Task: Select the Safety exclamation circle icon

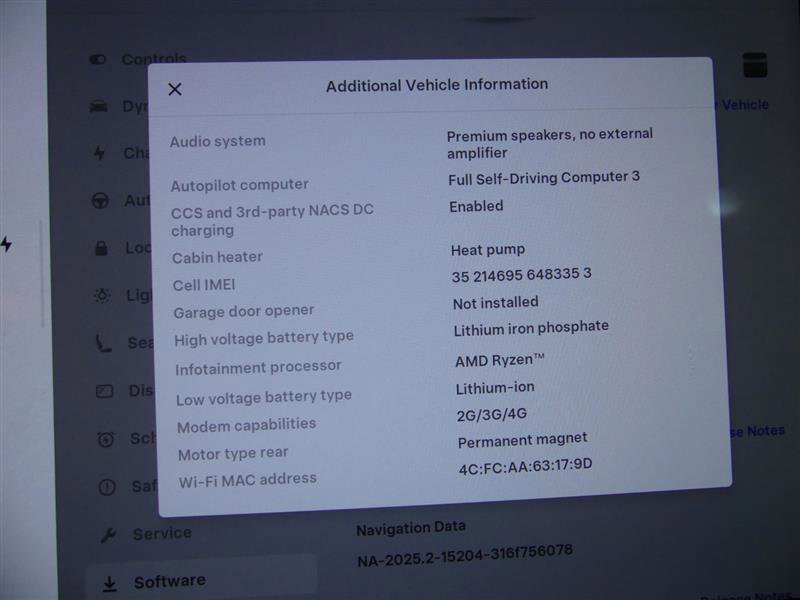Action: pos(107,487)
